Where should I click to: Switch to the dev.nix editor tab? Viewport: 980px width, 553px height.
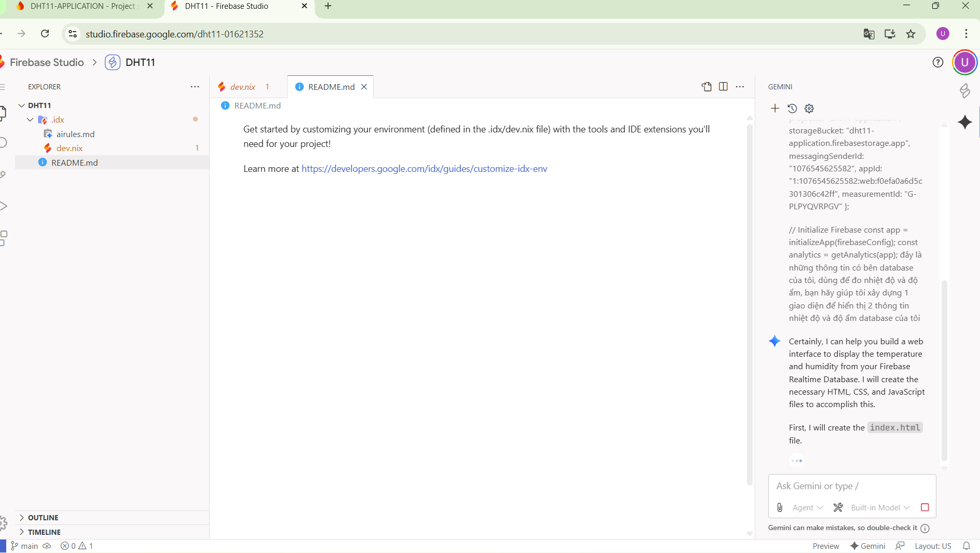(x=243, y=87)
